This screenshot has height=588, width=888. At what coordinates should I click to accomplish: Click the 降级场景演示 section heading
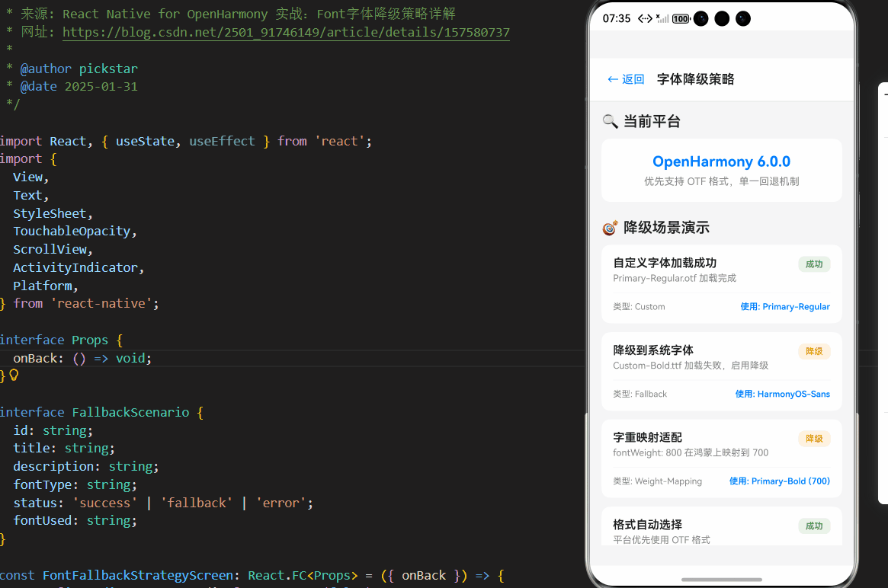tap(666, 228)
